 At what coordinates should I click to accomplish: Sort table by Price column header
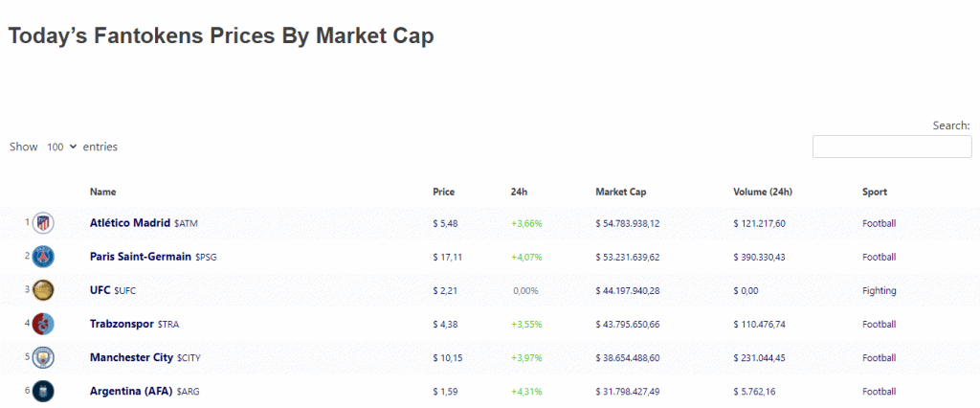click(x=444, y=193)
